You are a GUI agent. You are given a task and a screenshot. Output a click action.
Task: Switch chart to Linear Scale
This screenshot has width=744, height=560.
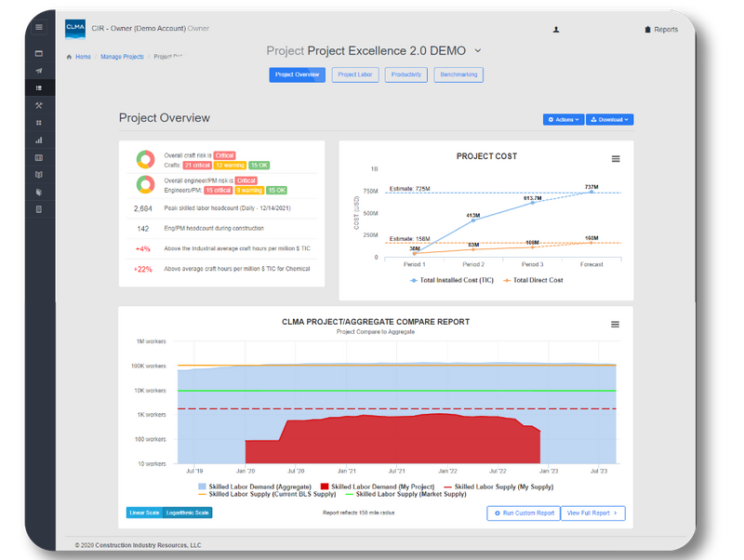142,513
